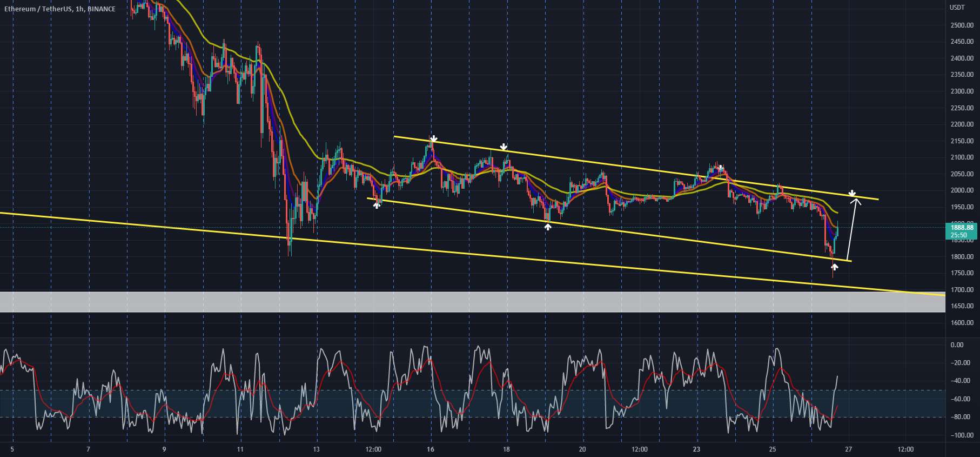Click the 2500.00 price axis label
The width and height of the screenshot is (980, 457).
(x=962, y=25)
